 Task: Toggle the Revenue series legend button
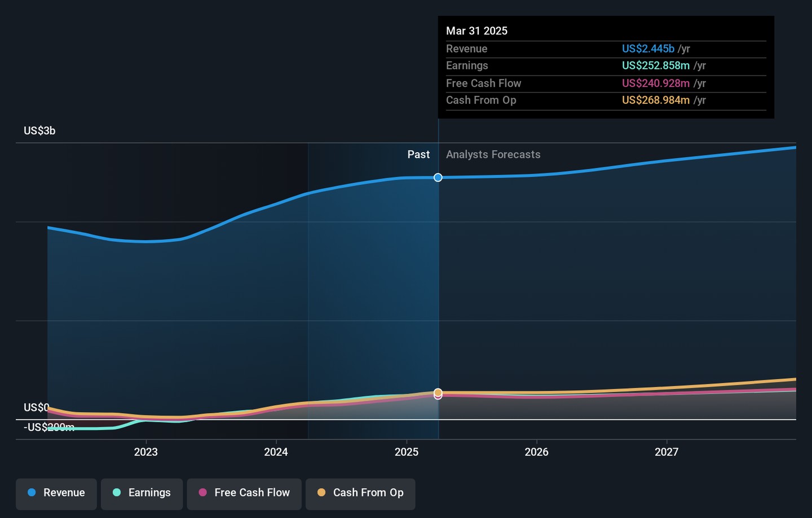point(56,493)
